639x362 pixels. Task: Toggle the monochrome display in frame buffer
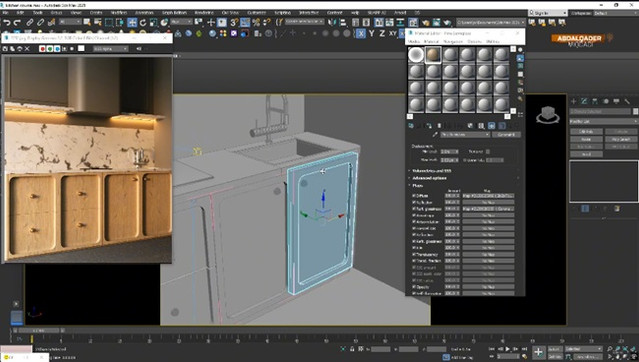coord(72,49)
